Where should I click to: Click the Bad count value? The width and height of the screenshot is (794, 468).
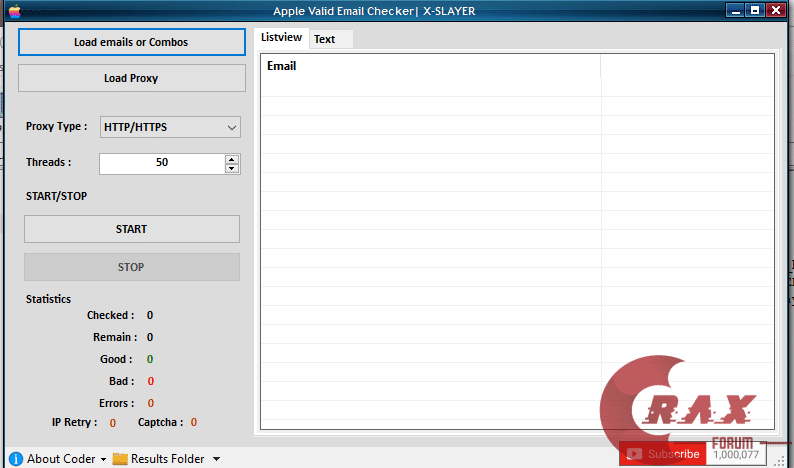tap(150, 381)
